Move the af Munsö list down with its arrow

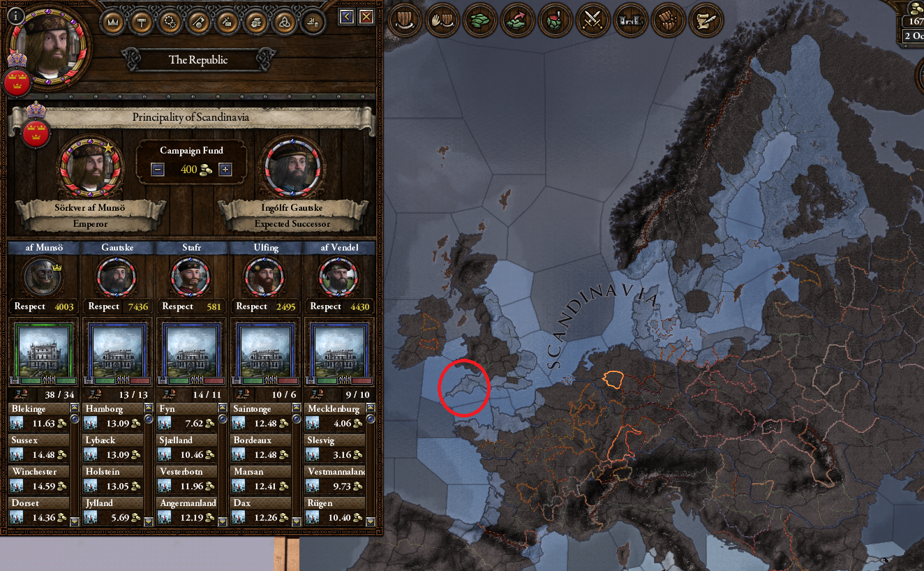point(75,521)
